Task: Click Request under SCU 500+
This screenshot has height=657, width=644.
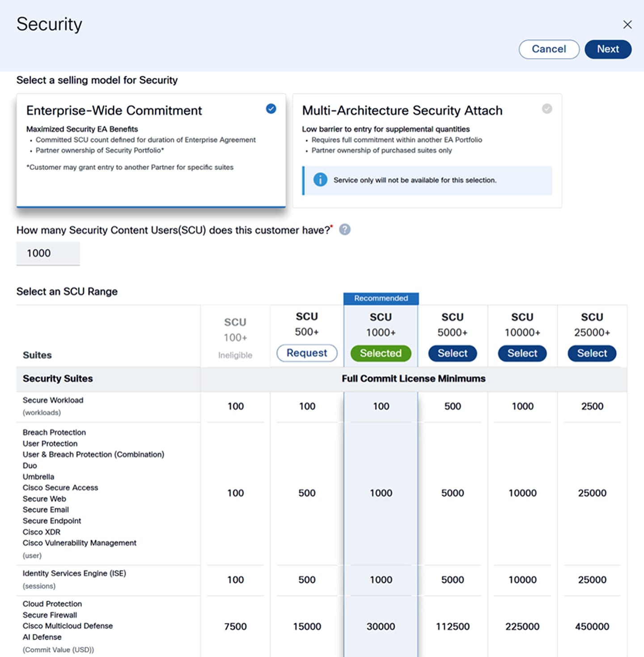Action: (307, 353)
